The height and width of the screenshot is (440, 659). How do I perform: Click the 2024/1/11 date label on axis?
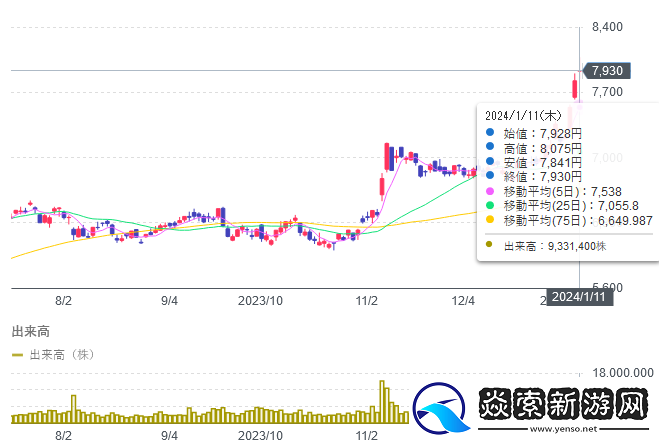tap(580, 297)
